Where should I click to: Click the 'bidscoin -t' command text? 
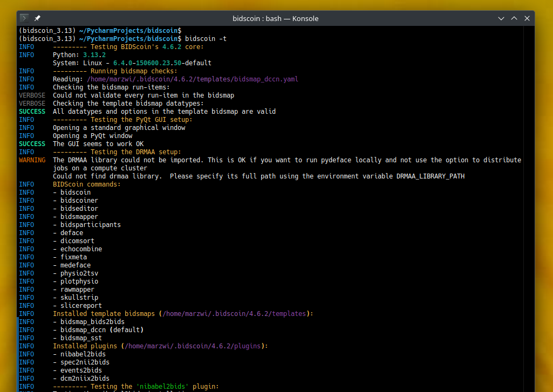206,38
